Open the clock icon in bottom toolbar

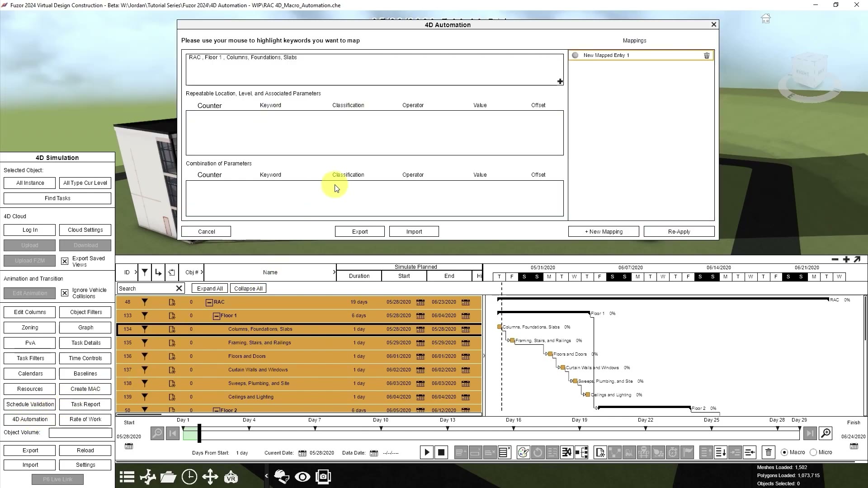(x=189, y=477)
